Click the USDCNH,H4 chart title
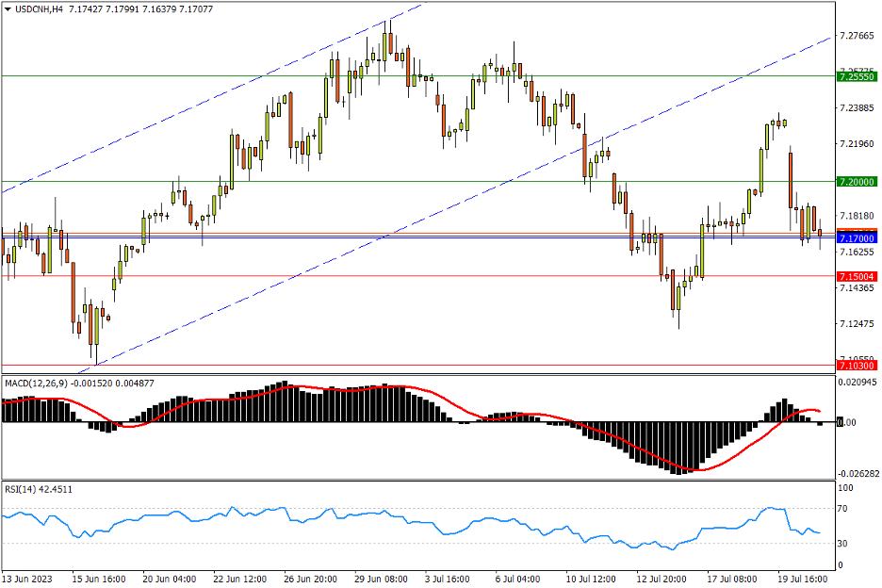 40,9
